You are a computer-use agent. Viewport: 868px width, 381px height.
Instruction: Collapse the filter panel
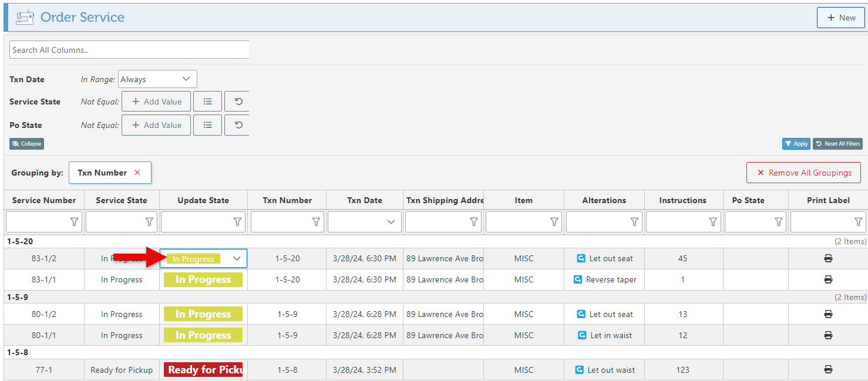[26, 144]
